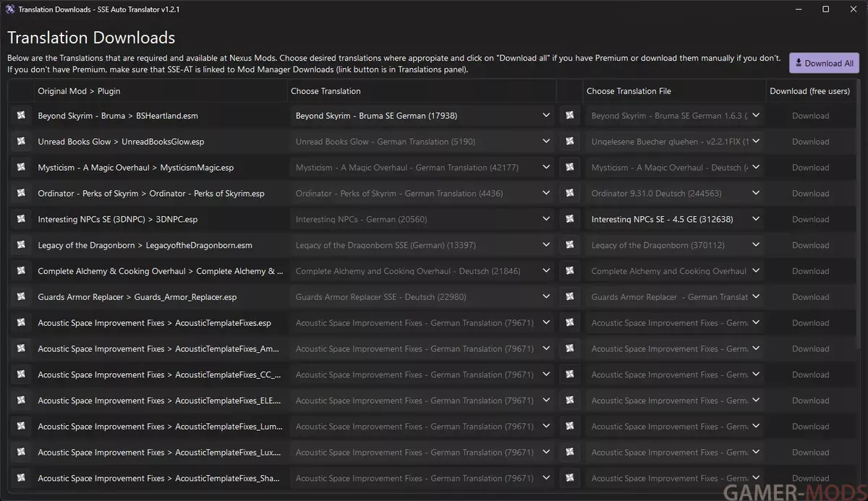Click the Original Mod > Plugin column header
Image resolution: width=868 pixels, height=501 pixels.
(x=80, y=91)
